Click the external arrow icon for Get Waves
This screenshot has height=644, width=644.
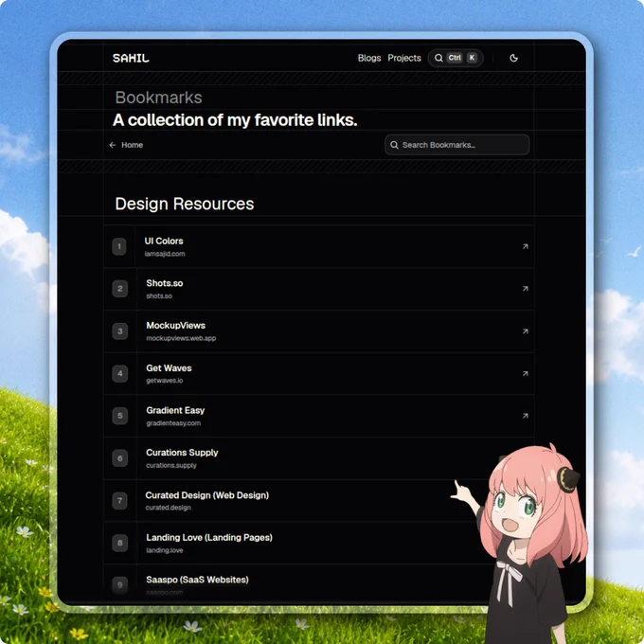pyautogui.click(x=525, y=373)
